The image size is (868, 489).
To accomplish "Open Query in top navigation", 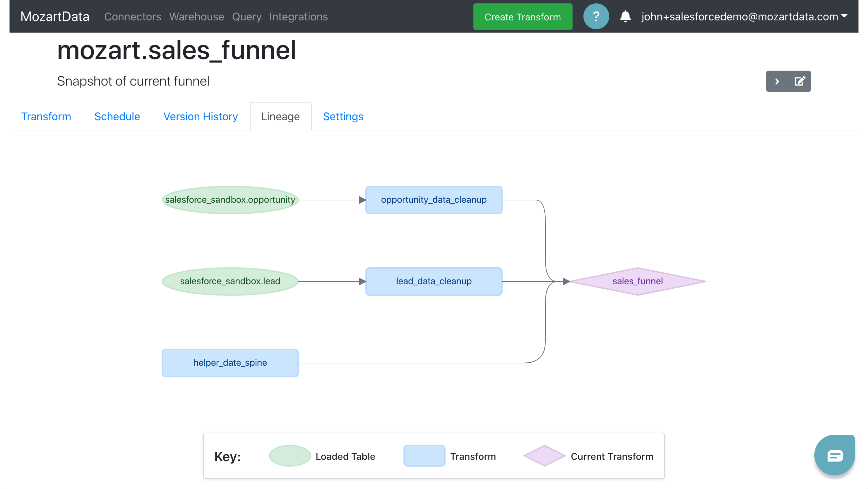I will [247, 17].
